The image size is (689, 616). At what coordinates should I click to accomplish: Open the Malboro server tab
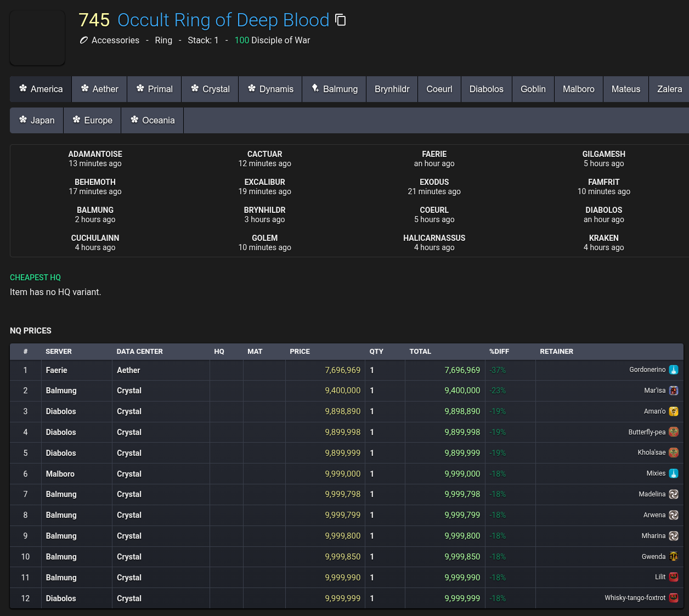click(579, 89)
